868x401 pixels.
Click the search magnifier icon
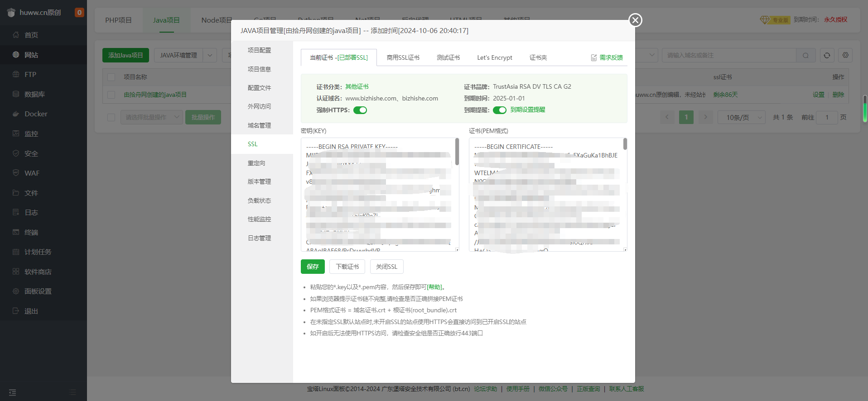coord(805,55)
